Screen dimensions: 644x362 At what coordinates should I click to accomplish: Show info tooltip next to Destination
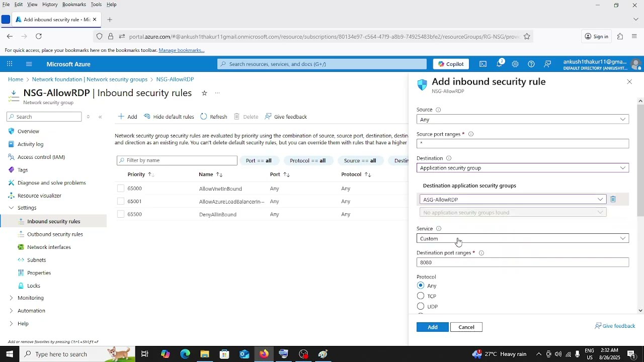click(449, 158)
